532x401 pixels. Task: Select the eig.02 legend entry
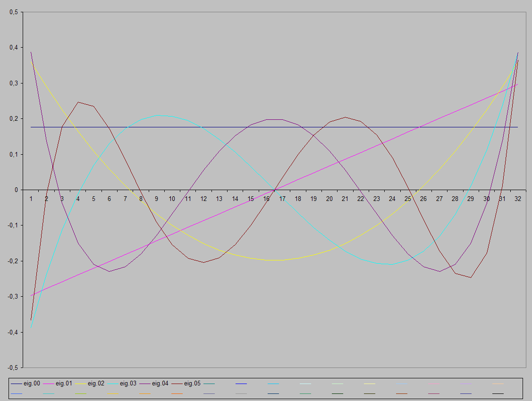(90, 384)
